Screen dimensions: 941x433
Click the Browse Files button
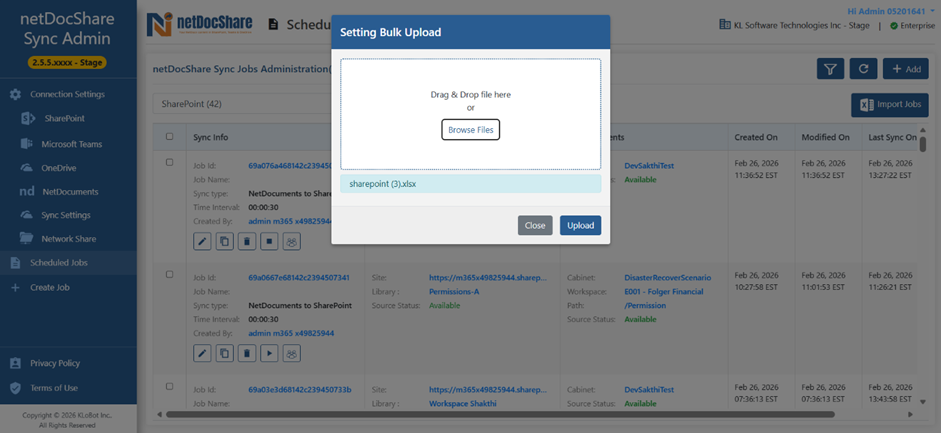click(x=470, y=130)
